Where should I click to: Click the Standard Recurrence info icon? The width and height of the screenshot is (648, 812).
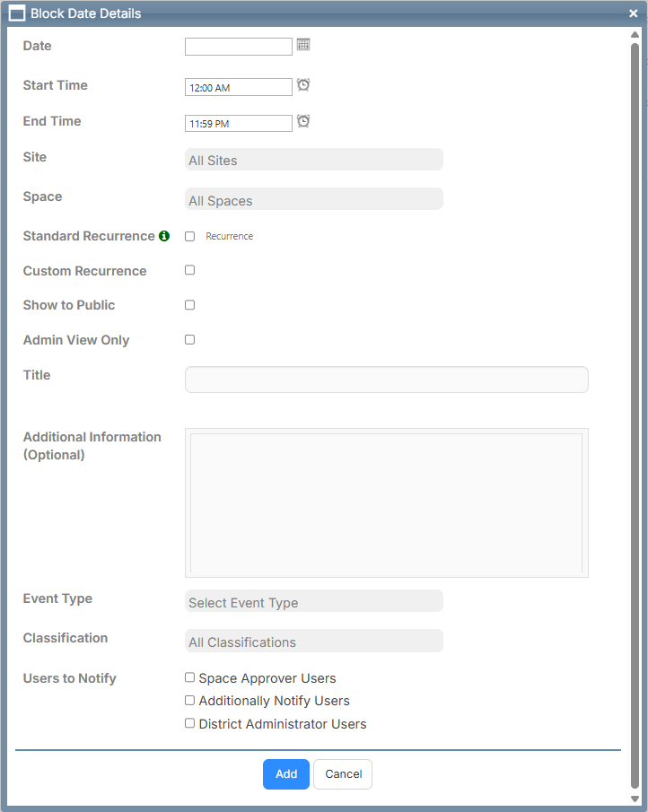pyautogui.click(x=164, y=236)
